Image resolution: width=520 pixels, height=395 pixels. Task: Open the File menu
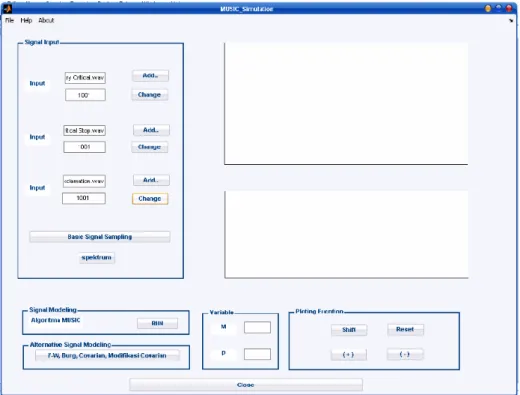point(9,20)
